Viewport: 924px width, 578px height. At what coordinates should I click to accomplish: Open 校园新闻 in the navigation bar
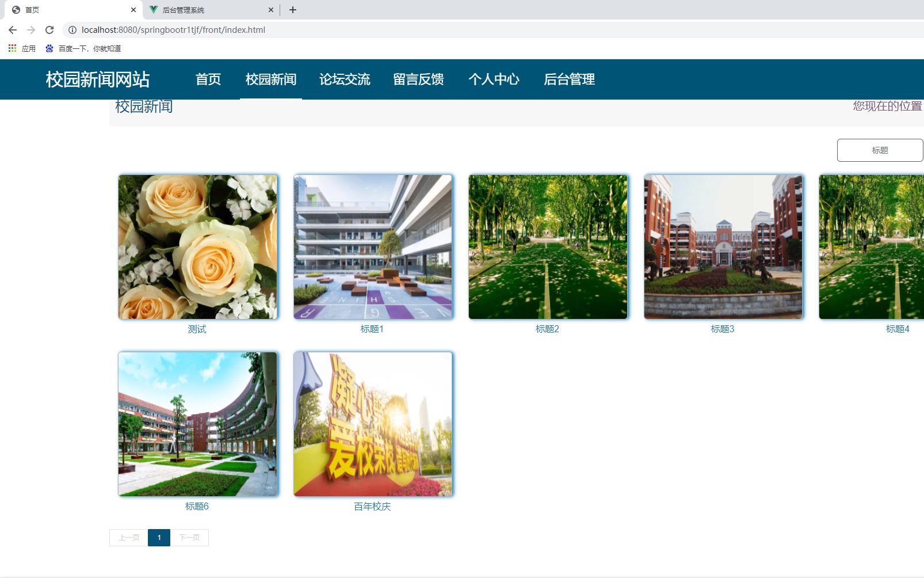tap(271, 79)
